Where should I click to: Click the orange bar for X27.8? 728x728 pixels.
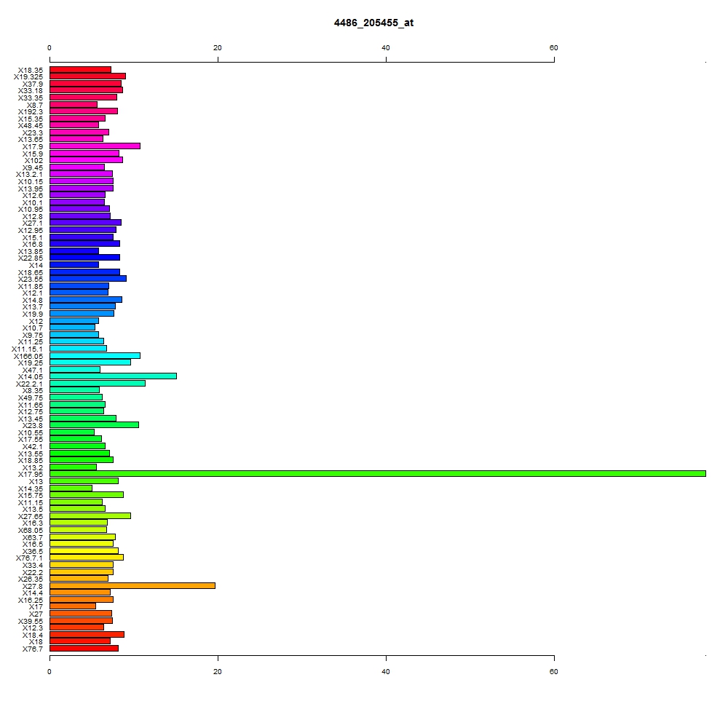pos(132,585)
